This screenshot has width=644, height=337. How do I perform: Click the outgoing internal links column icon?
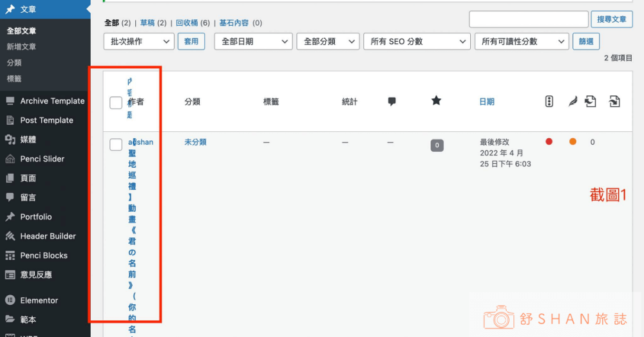click(591, 101)
